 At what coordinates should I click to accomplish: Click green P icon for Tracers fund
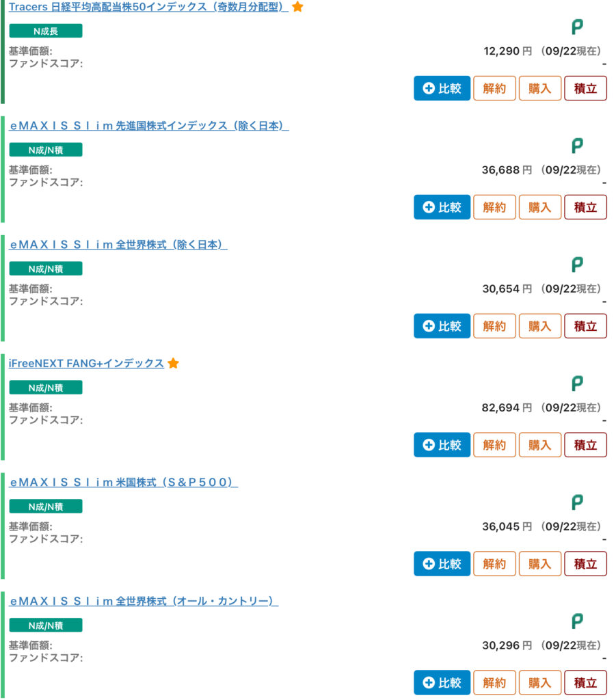coord(577,27)
